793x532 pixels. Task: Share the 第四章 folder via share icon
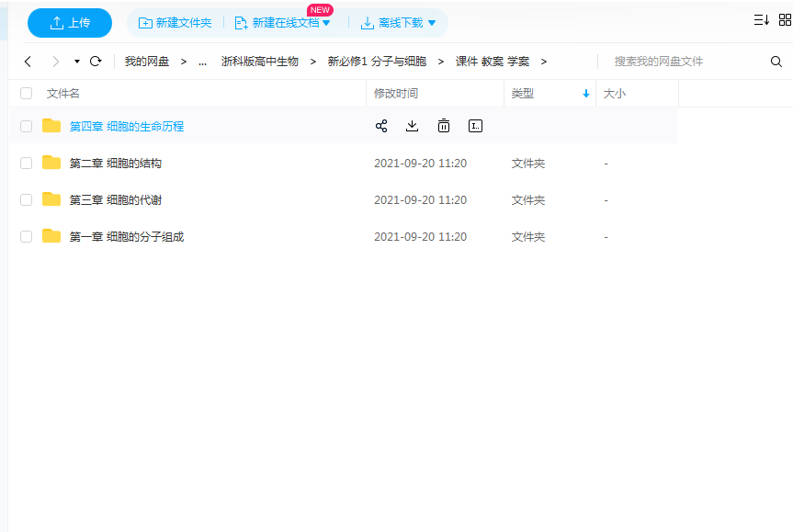[x=381, y=126]
